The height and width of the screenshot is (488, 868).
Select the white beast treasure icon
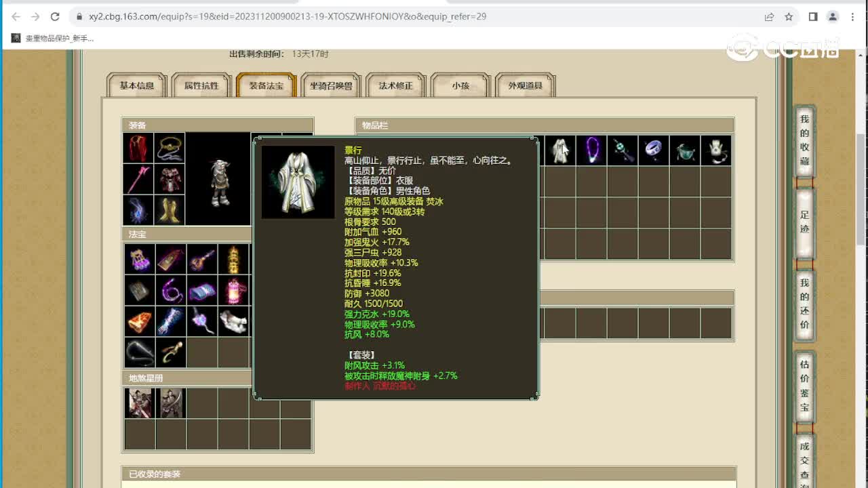(233, 321)
